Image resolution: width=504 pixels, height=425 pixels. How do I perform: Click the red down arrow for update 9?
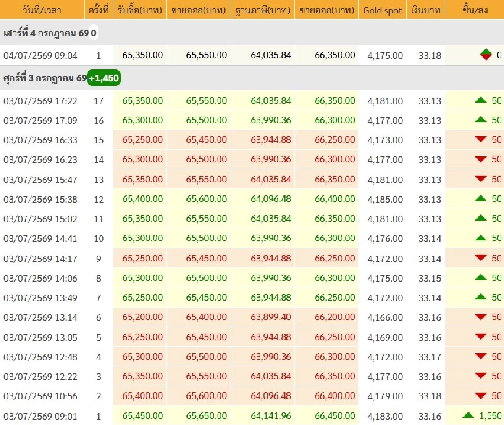click(x=480, y=258)
